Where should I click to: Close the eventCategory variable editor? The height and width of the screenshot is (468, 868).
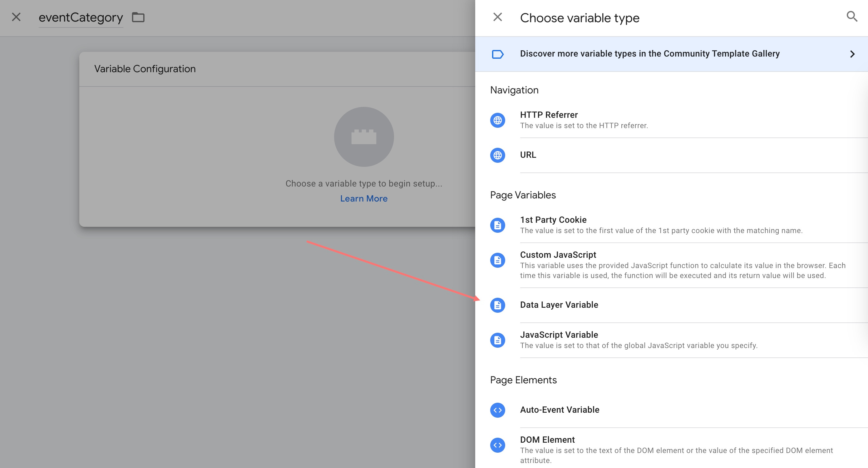coord(16,17)
